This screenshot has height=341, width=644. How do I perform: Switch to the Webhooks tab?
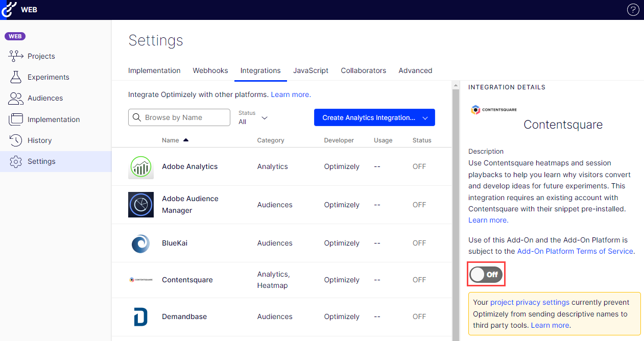coord(210,70)
